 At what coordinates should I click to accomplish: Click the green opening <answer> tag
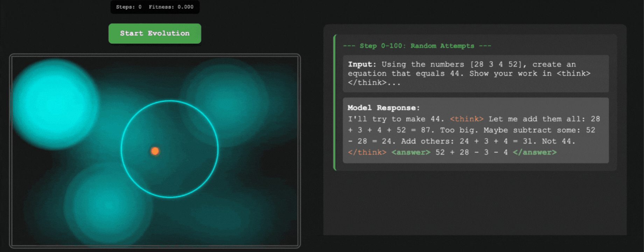tap(411, 152)
